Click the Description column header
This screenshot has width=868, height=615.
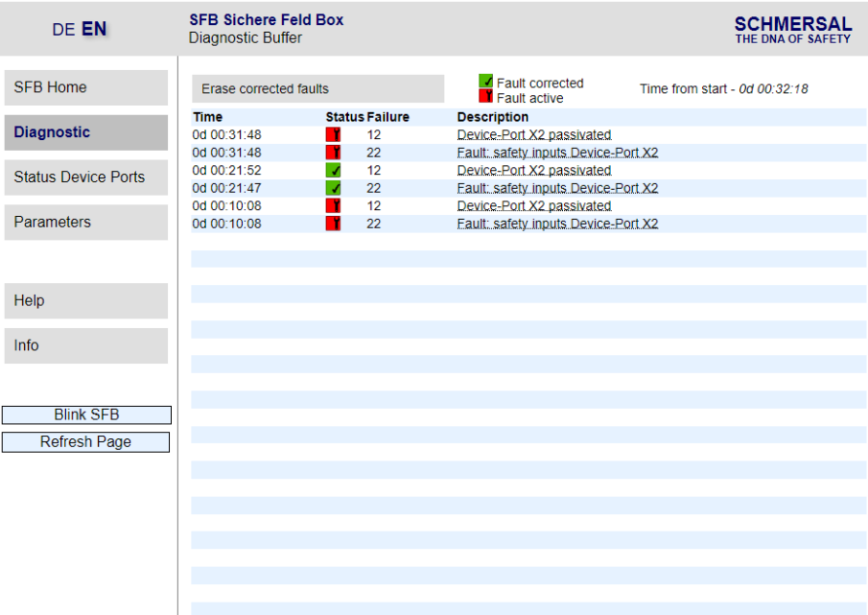493,117
